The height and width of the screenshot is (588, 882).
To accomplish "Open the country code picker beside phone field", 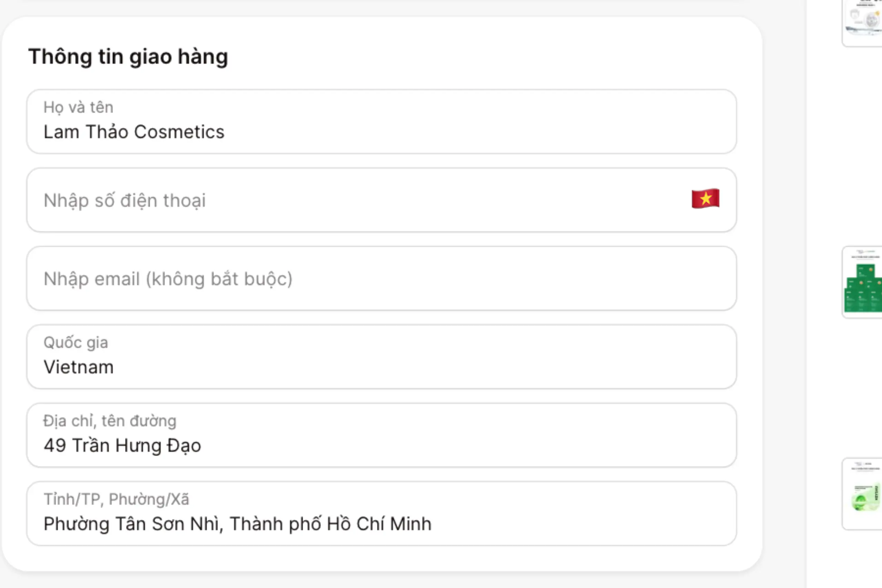I will pos(705,199).
